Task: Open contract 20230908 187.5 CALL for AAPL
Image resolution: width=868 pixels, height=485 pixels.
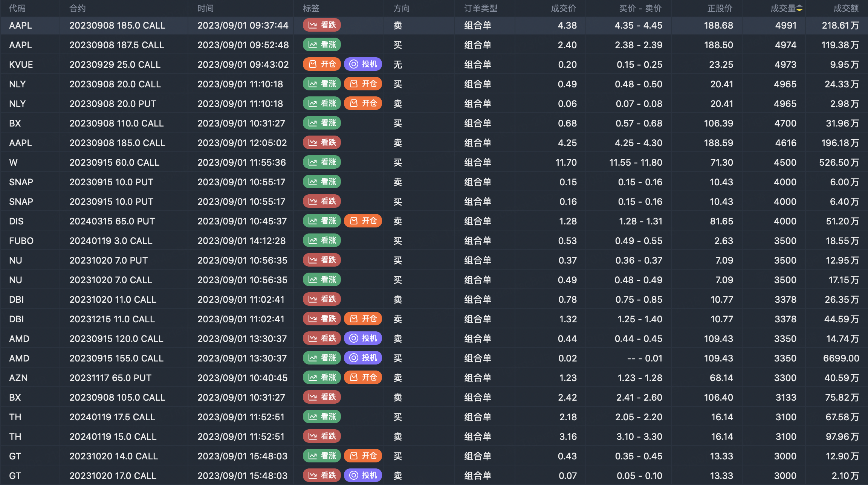Action: coord(116,45)
